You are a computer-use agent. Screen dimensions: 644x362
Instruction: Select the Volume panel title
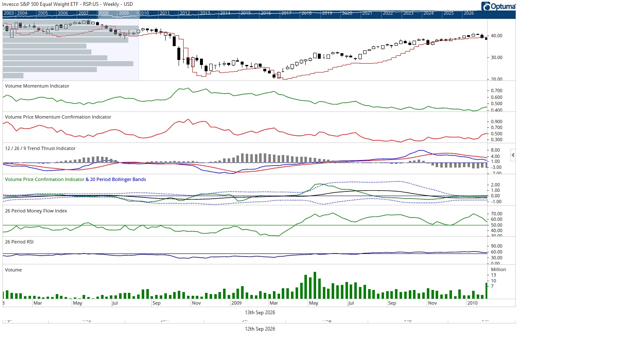coord(13,270)
